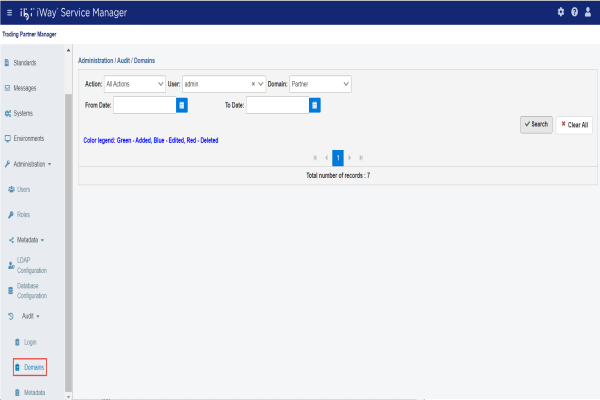Go to the first page
Image resolution: width=600 pixels, height=400 pixels.
click(315, 158)
